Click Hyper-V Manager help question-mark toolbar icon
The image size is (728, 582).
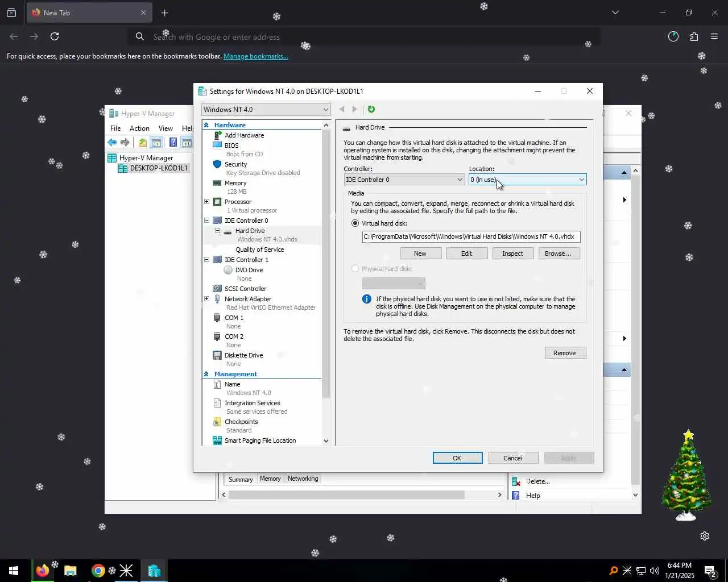pyautogui.click(x=173, y=142)
